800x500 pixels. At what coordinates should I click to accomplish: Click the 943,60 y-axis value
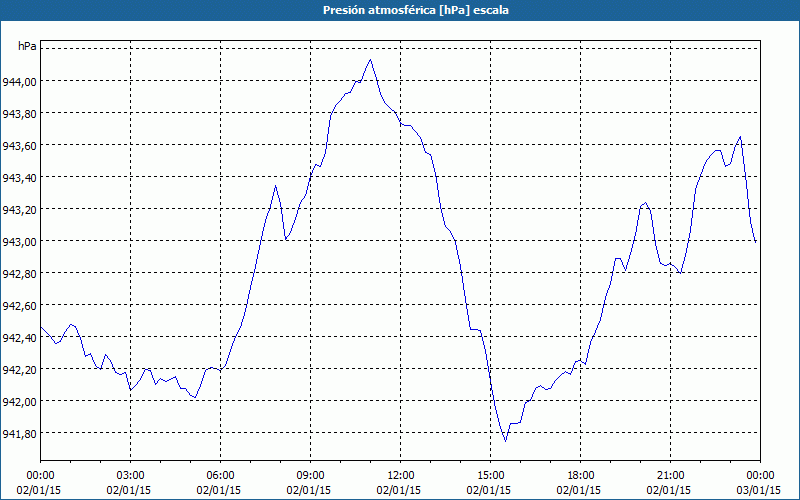[x=18, y=145]
